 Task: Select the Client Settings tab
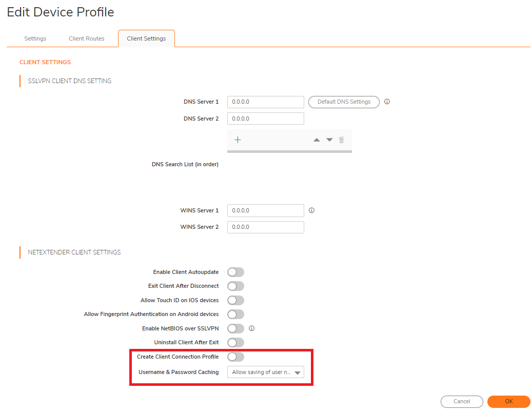[x=147, y=38]
